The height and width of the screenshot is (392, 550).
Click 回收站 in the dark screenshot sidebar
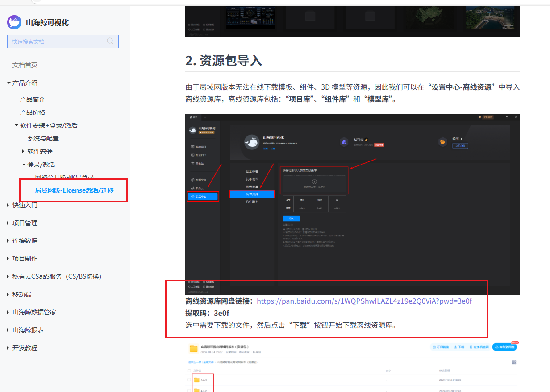197,164
